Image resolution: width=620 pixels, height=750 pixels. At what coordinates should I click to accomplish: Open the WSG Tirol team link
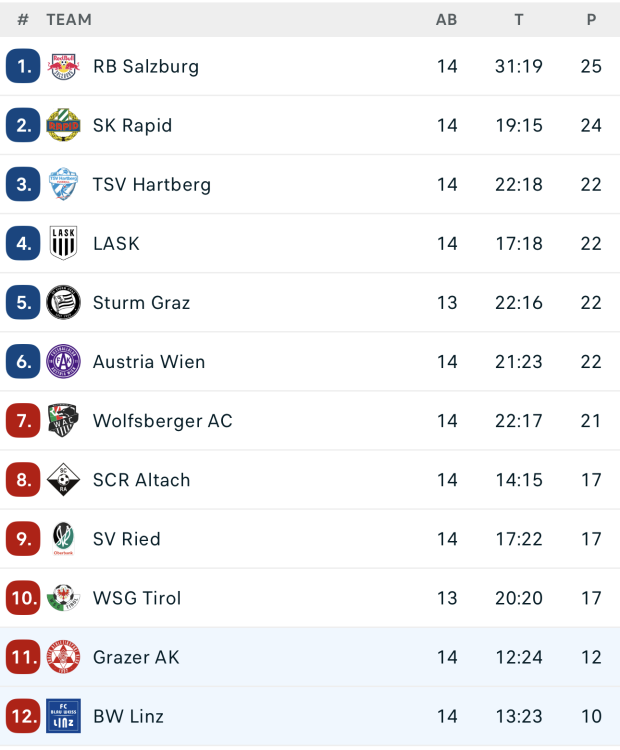[137, 598]
